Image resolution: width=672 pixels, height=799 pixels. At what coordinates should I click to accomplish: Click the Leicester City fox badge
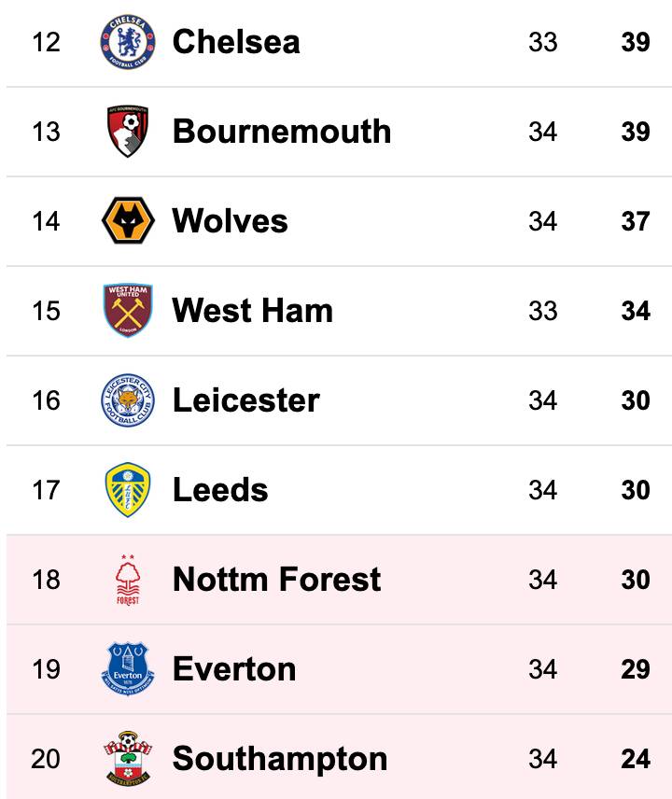(128, 400)
